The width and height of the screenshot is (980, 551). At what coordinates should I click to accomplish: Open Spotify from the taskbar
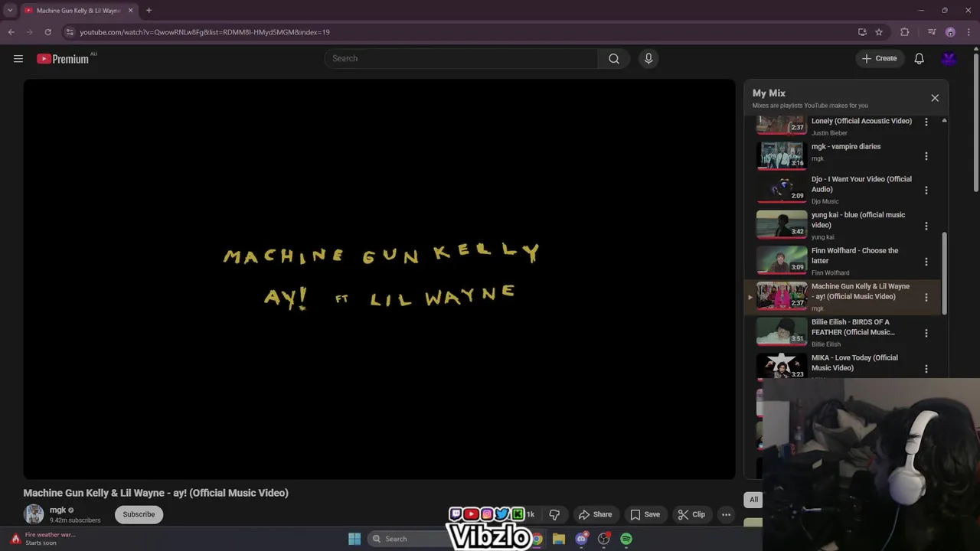click(626, 539)
